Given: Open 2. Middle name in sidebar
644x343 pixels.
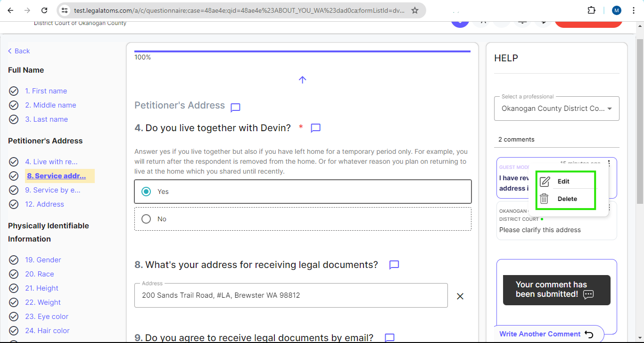Looking at the screenshot, I should (x=50, y=105).
